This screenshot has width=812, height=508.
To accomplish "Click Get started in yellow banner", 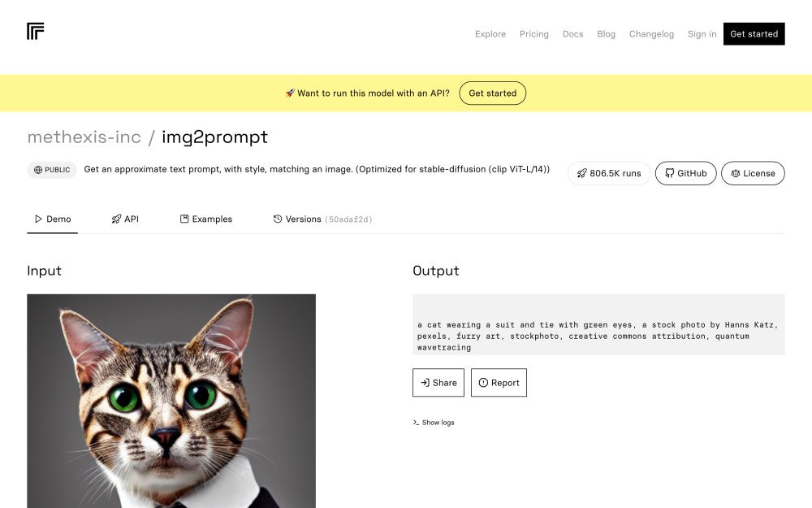I will [x=492, y=93].
